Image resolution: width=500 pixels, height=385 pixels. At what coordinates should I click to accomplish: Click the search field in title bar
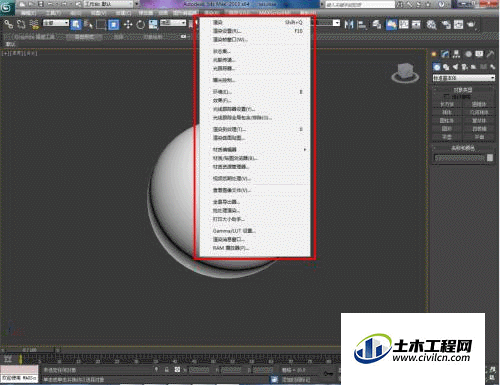[360, 4]
